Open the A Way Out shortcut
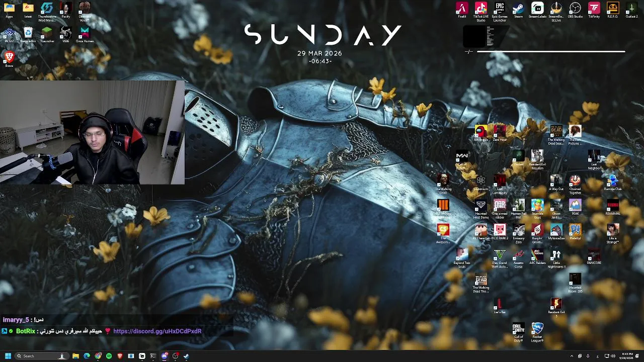Image resolution: width=644 pixels, height=362 pixels. coord(556,183)
